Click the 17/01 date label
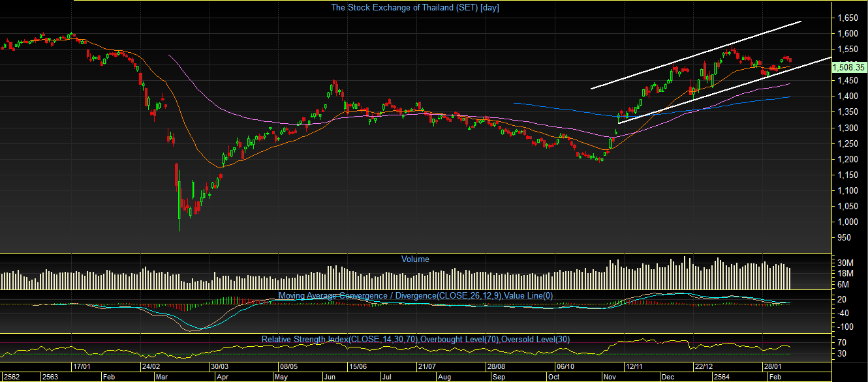868x382 pixels. pyautogui.click(x=82, y=367)
